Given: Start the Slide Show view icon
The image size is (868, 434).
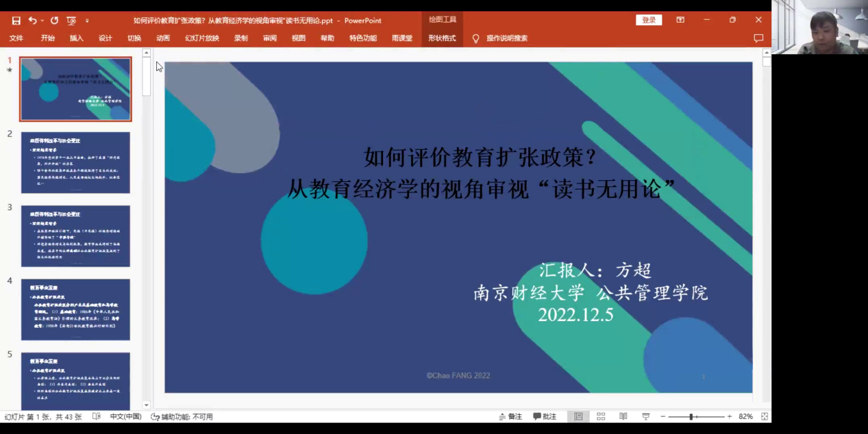Looking at the screenshot, I should click(645, 417).
